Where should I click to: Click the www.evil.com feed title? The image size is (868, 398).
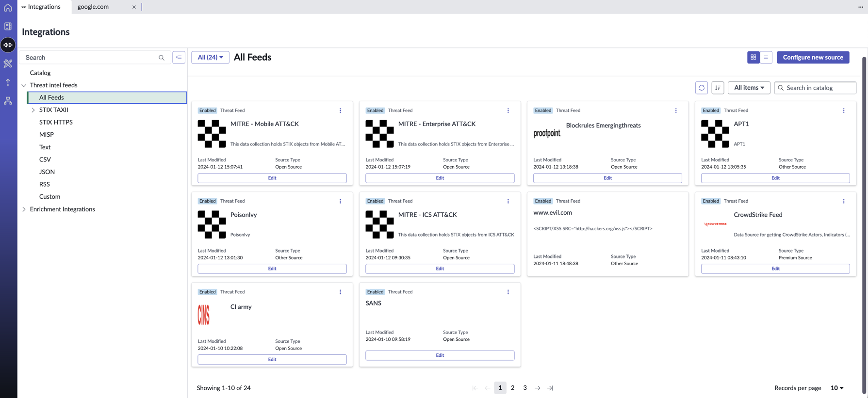pos(553,212)
